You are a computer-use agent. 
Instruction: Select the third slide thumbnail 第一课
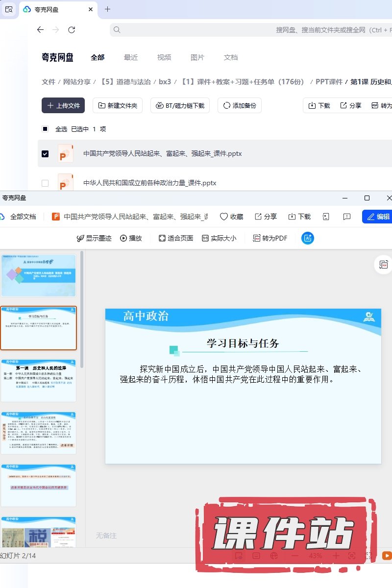39,380
